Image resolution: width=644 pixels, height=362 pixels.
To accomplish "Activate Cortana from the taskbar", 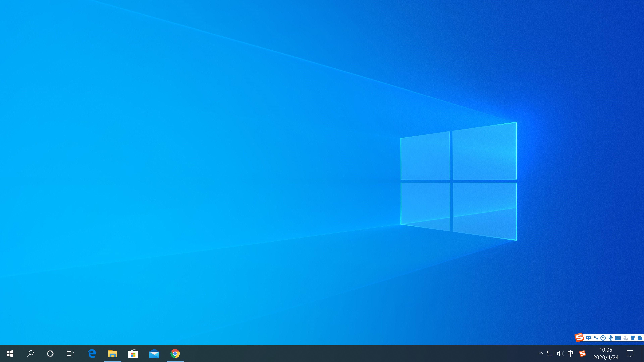I will [50, 353].
